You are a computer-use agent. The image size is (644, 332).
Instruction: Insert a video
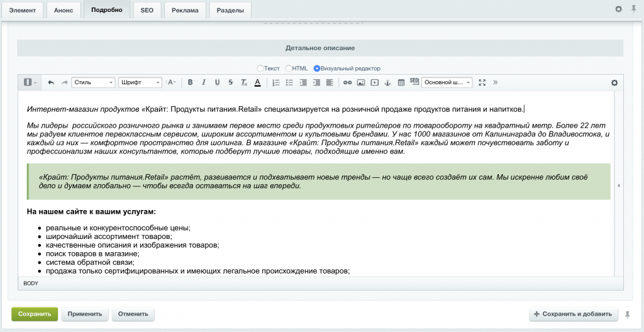pos(375,82)
